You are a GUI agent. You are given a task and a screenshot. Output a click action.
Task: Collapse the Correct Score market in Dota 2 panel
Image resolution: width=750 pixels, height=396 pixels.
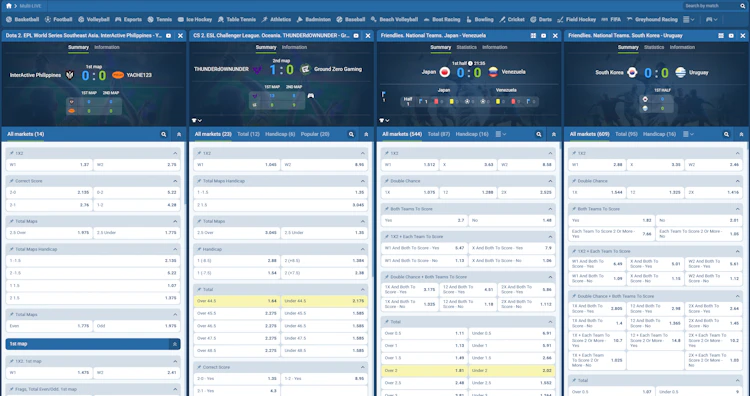click(175, 181)
